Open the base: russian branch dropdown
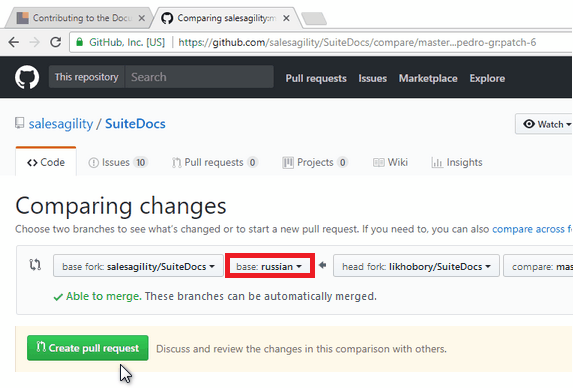 tap(269, 266)
